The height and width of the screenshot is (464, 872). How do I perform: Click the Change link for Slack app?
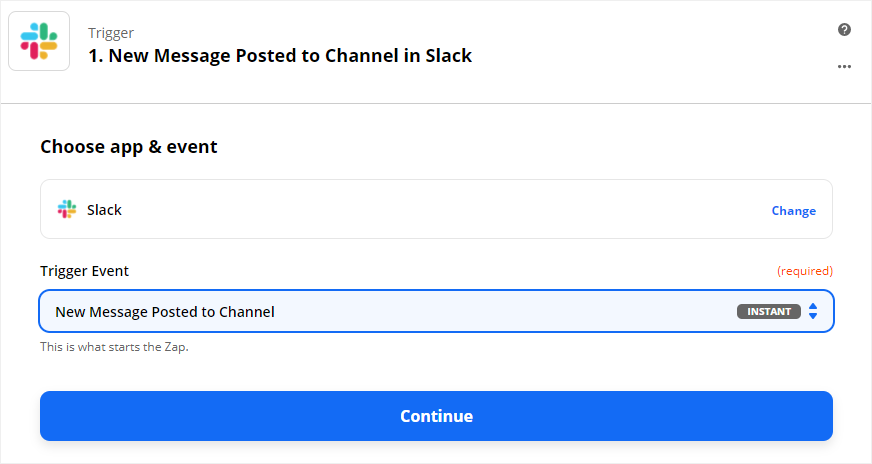[794, 211]
